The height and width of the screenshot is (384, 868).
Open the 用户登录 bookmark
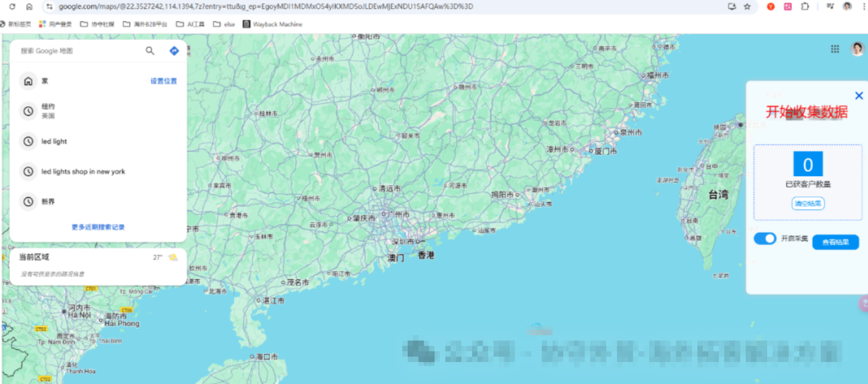55,24
